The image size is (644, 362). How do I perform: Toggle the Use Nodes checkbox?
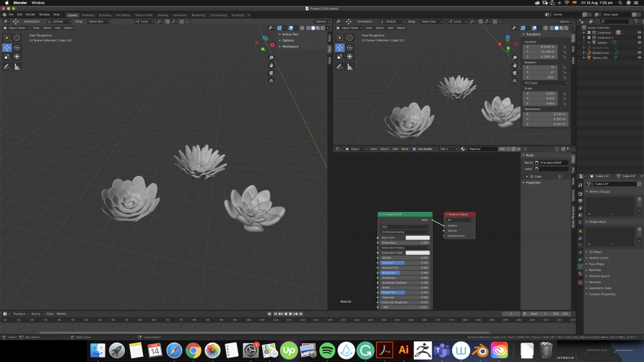[414, 149]
